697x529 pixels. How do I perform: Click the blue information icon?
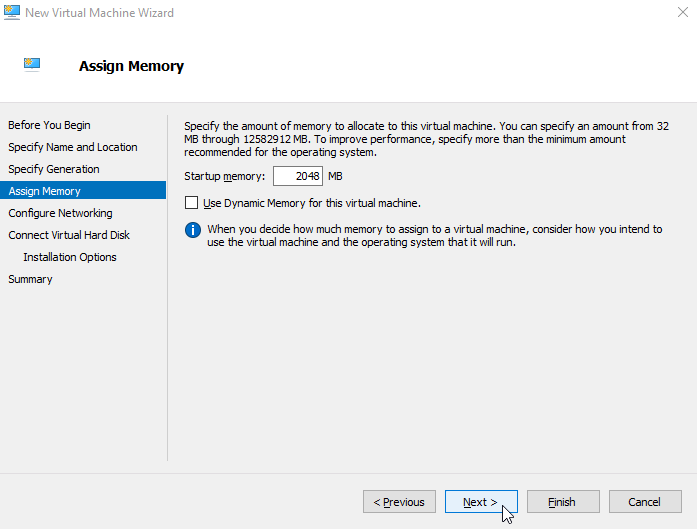pos(192,230)
